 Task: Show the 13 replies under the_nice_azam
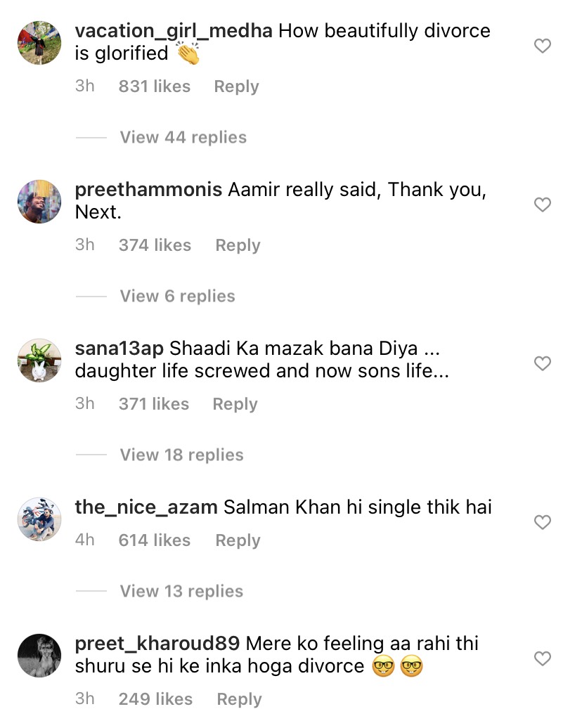click(x=181, y=592)
